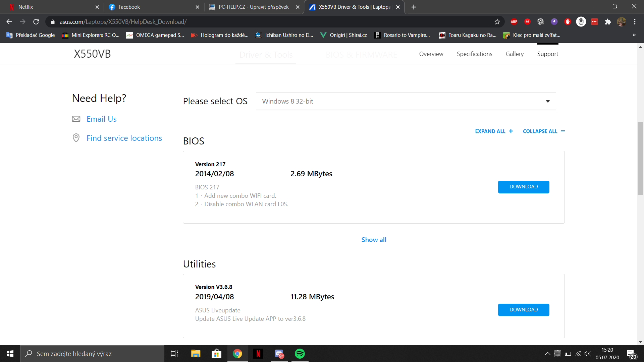Open the AdBlock Plus extension icon
Screen dimensions: 644x362
click(514, 22)
